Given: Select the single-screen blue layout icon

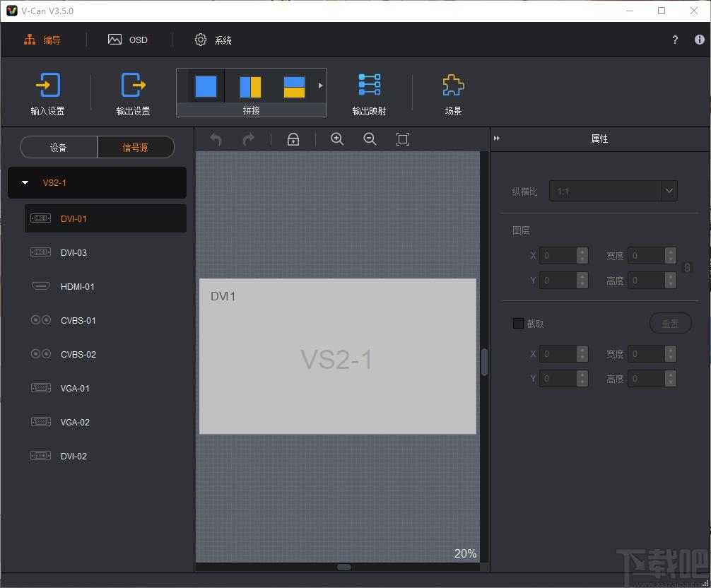Looking at the screenshot, I should click(206, 87).
